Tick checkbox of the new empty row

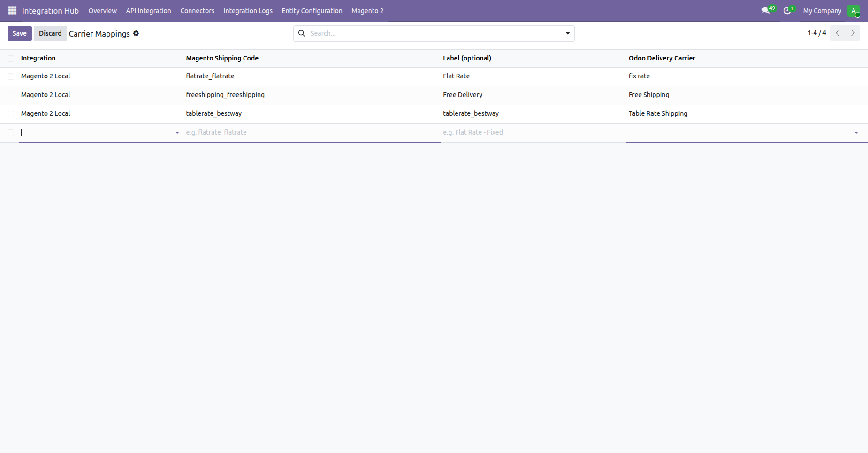pyautogui.click(x=11, y=133)
